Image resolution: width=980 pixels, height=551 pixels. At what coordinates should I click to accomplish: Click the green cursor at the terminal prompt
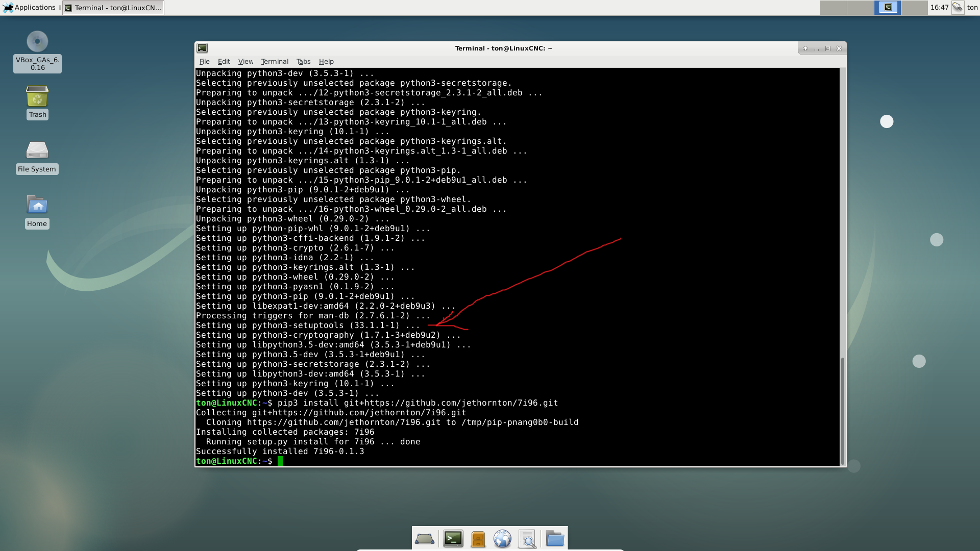pyautogui.click(x=280, y=461)
